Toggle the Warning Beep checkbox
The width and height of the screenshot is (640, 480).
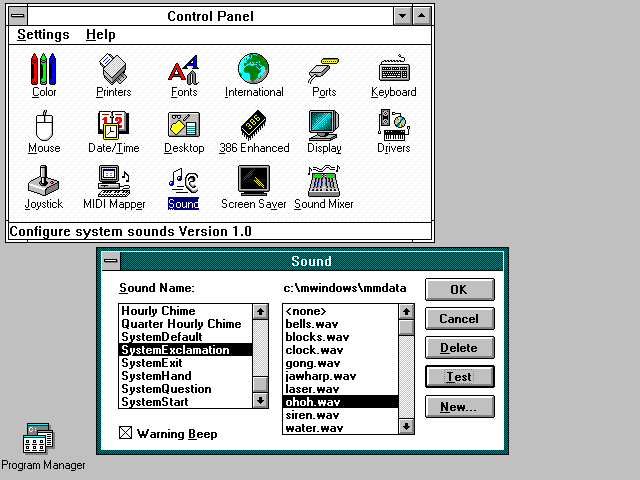[126, 434]
